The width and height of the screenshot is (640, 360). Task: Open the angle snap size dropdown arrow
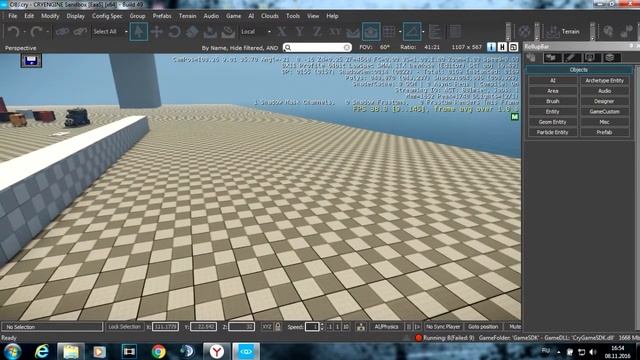point(423,31)
